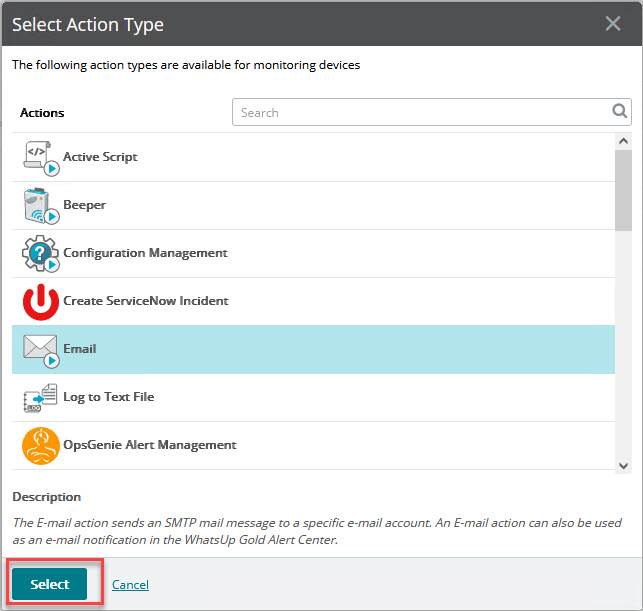Click the red ServiceNow power icon
The image size is (643, 611).
click(41, 302)
